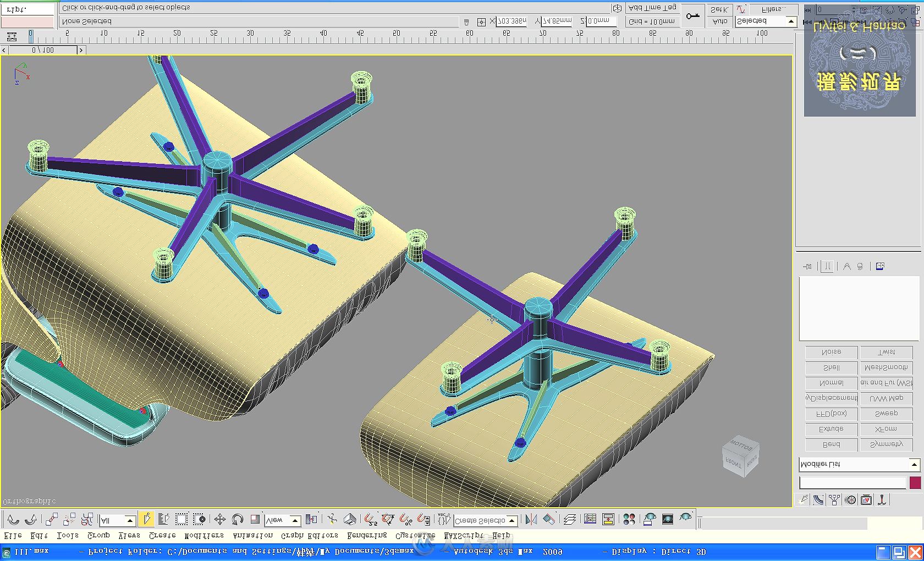
Task: Click the Mirror tool icon
Action: click(531, 519)
